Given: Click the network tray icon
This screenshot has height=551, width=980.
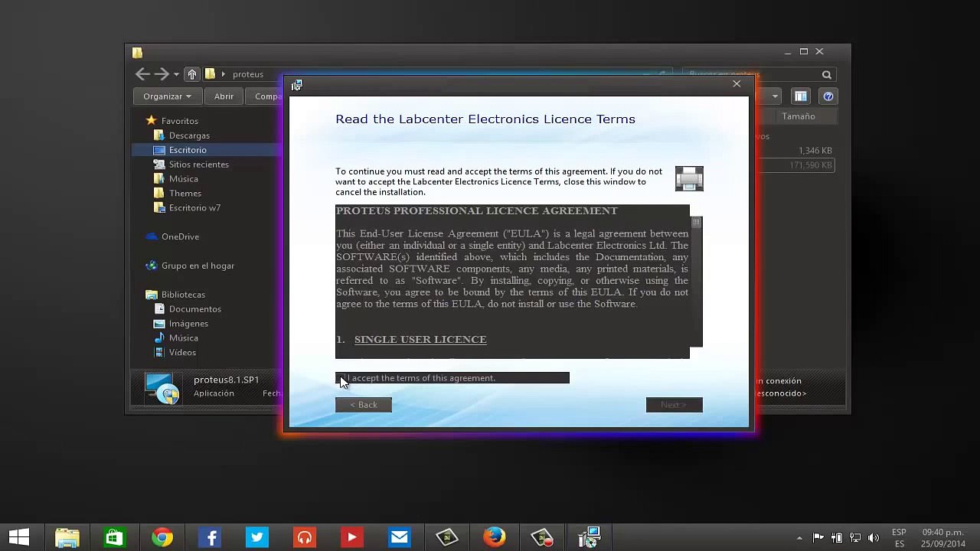Looking at the screenshot, I should tap(855, 538).
